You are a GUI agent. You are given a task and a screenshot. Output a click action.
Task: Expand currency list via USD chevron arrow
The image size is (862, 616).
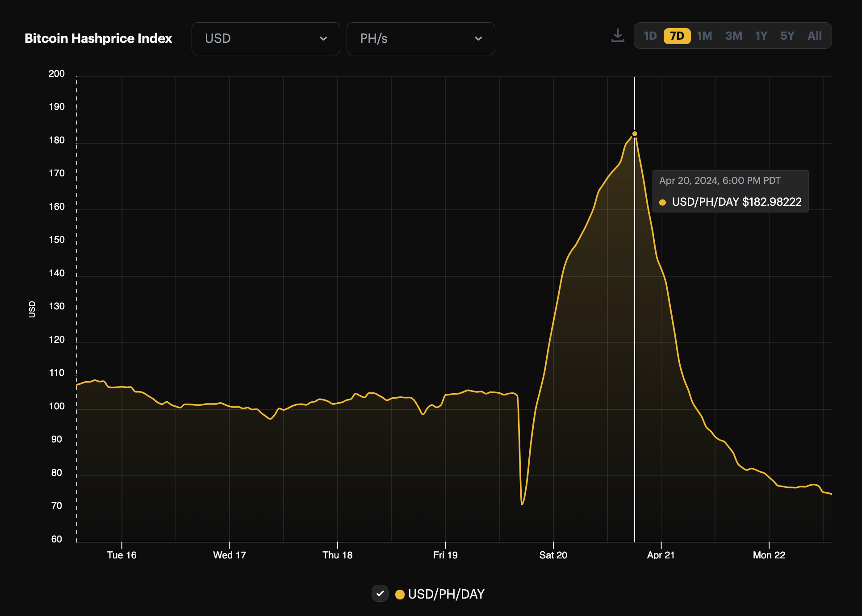tap(323, 39)
